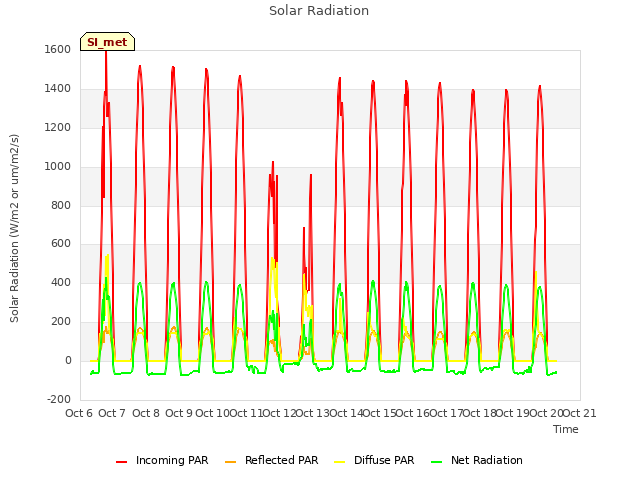This screenshot has width=640, height=480.
Task: Click the Oct 8 x-axis tick label
Action: pos(146,413)
